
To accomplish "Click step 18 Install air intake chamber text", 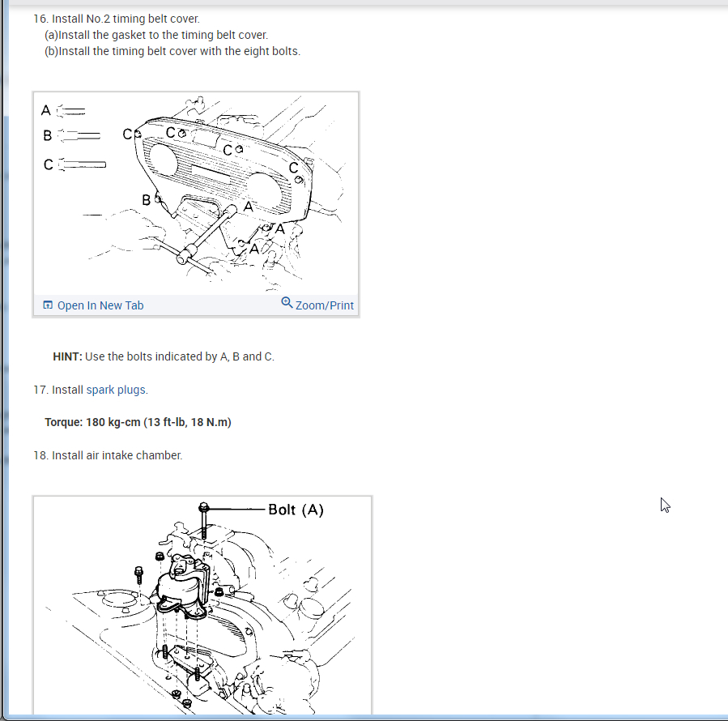I will point(108,456).
